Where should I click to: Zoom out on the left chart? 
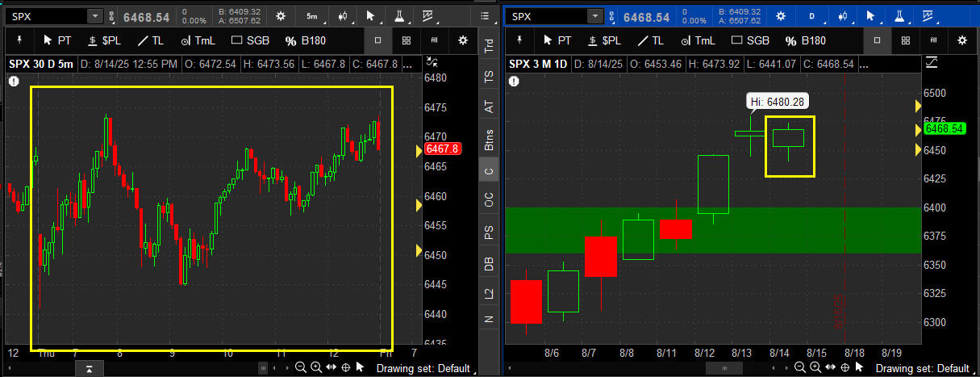click(300, 367)
